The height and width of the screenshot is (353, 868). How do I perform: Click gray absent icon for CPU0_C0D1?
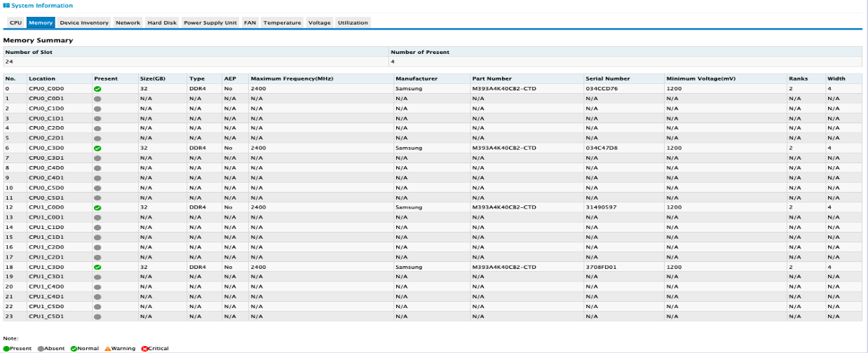point(97,99)
